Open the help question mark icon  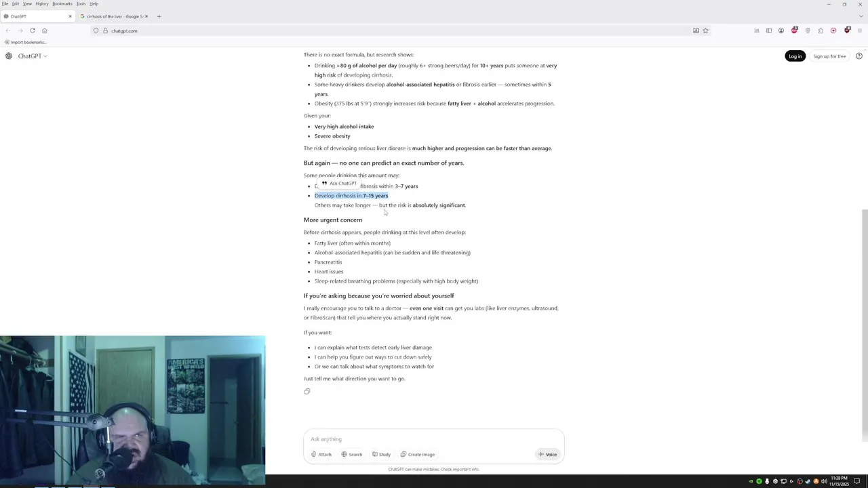click(859, 56)
